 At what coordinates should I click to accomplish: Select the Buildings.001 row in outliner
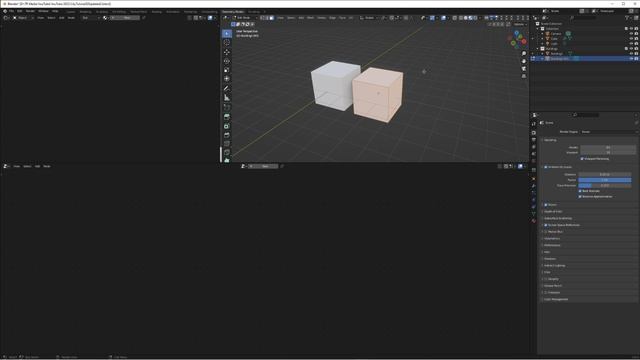click(584, 59)
